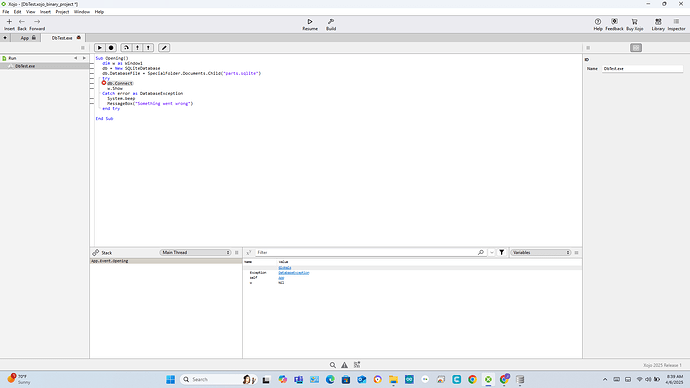The width and height of the screenshot is (690, 388).
Task: Open the Main Thread dropdown
Action: [x=195, y=253]
